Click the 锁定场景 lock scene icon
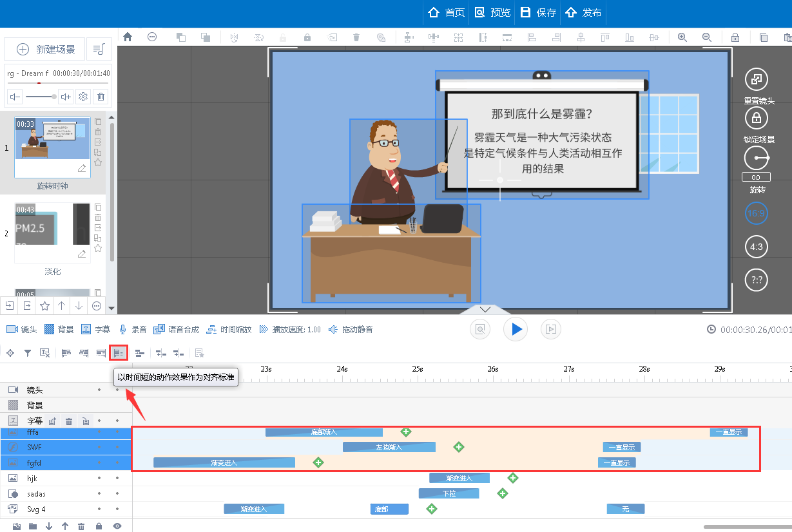This screenshot has width=792, height=532. tap(756, 118)
